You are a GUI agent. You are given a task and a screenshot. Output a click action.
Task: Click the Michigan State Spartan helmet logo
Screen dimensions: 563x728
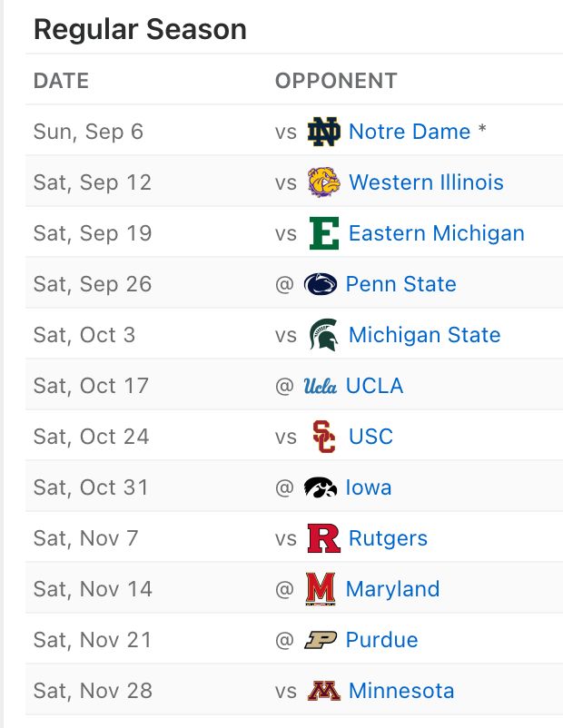pyautogui.click(x=324, y=335)
